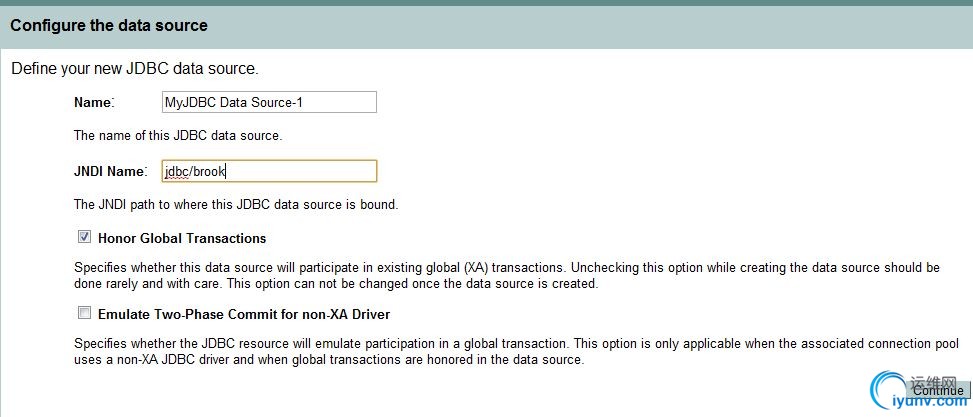973x417 pixels.
Task: Click the "Honor Global Transactions" label text
Action: click(x=182, y=238)
